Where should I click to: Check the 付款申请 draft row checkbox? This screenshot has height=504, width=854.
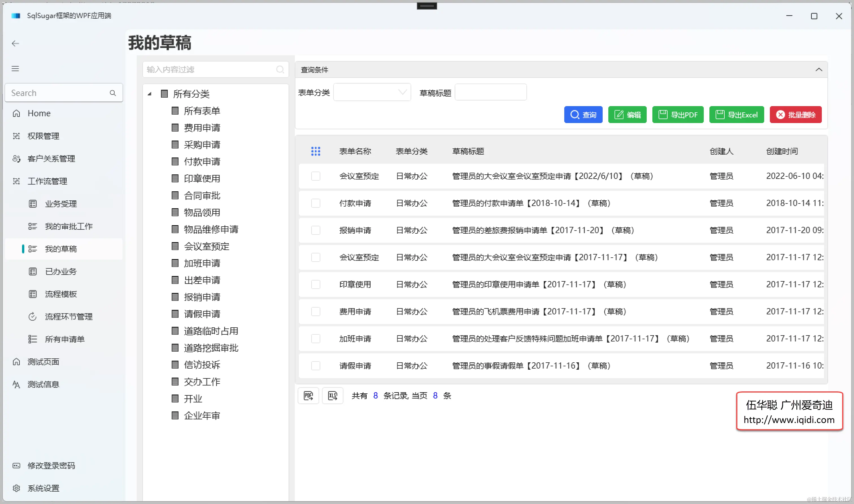pos(315,203)
